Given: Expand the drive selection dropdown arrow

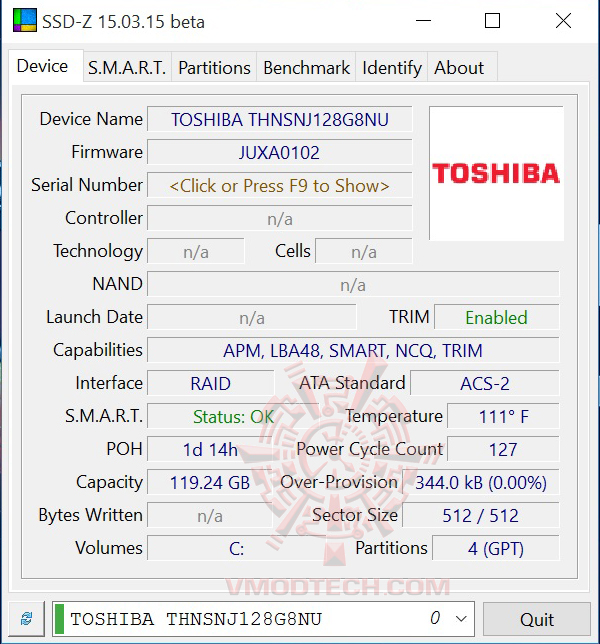Looking at the screenshot, I should [461, 619].
